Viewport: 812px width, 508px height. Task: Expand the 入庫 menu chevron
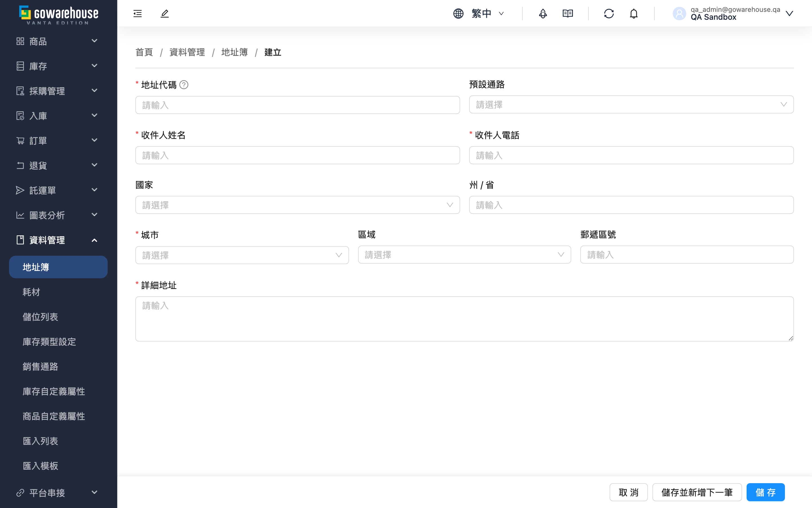[95, 116]
